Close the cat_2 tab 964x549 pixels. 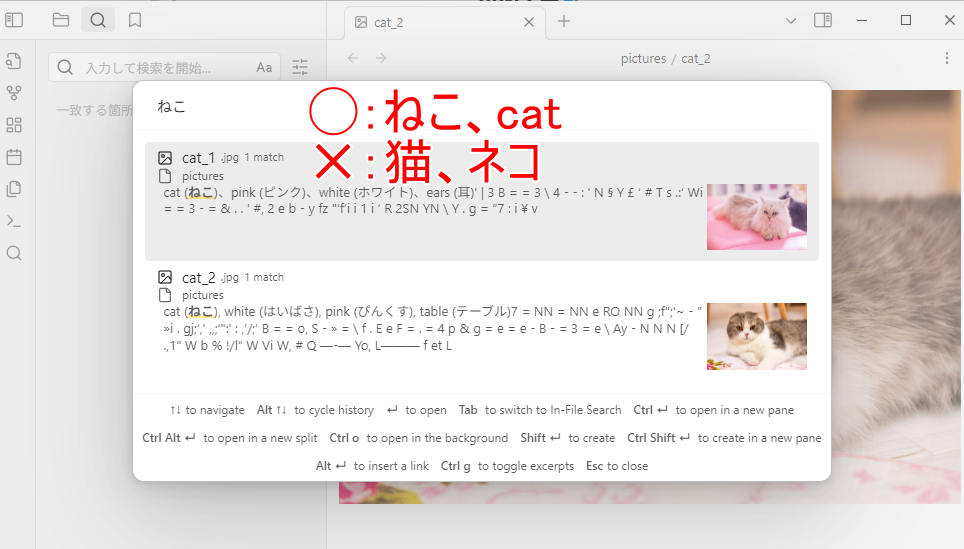click(x=529, y=22)
